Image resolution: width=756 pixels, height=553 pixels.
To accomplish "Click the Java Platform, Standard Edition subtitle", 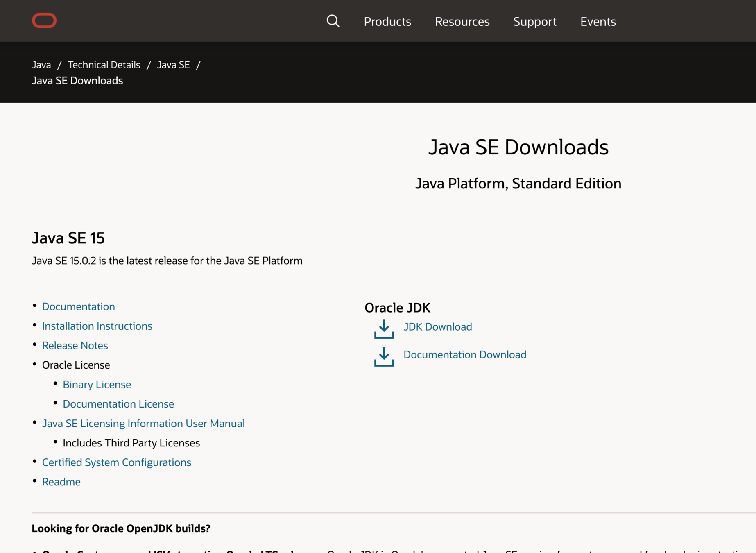I will (518, 184).
